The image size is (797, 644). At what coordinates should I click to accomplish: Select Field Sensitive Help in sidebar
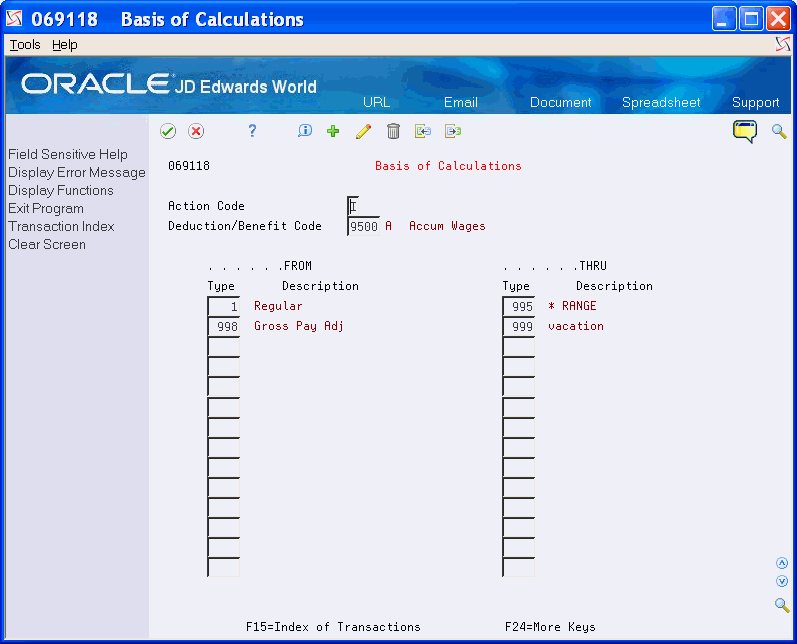(x=68, y=154)
